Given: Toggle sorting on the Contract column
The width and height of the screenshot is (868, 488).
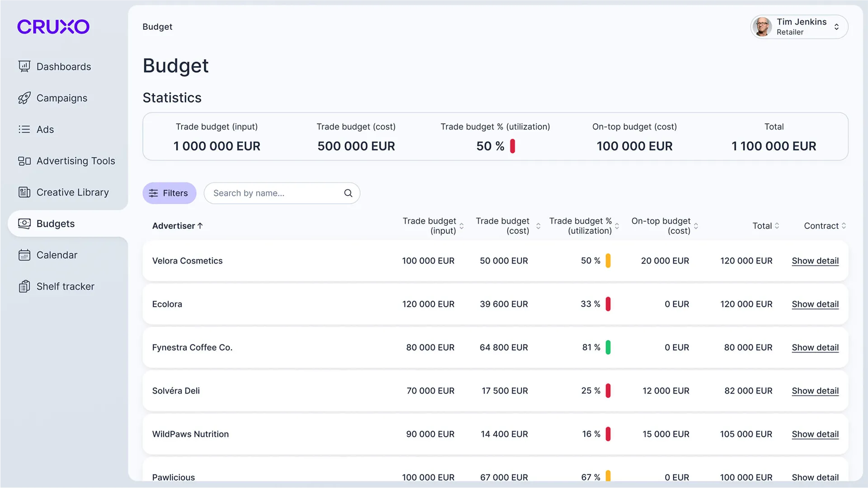Looking at the screenshot, I should [844, 226].
